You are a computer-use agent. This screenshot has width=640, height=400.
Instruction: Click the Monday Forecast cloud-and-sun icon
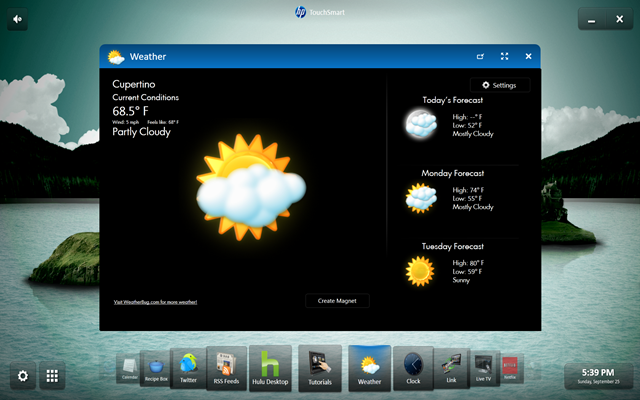coord(421,198)
